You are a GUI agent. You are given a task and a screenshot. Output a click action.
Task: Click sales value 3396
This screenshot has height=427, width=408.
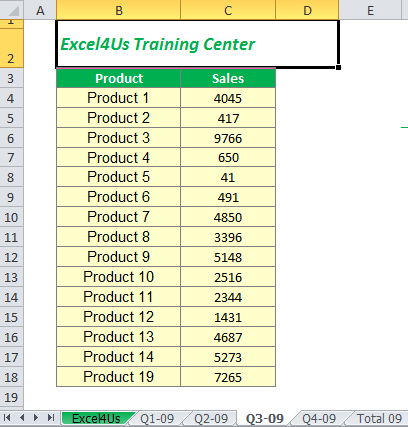[228, 237]
